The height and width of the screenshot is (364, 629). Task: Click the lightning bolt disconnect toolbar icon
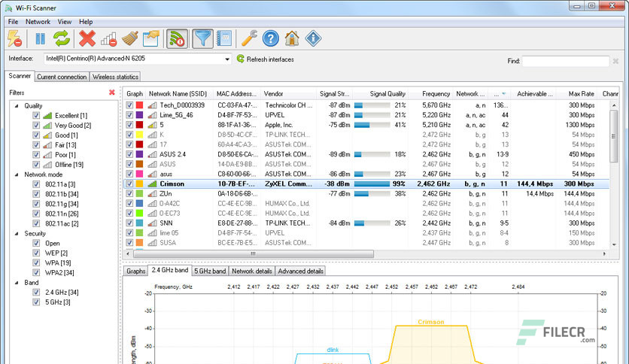pyautogui.click(x=15, y=39)
